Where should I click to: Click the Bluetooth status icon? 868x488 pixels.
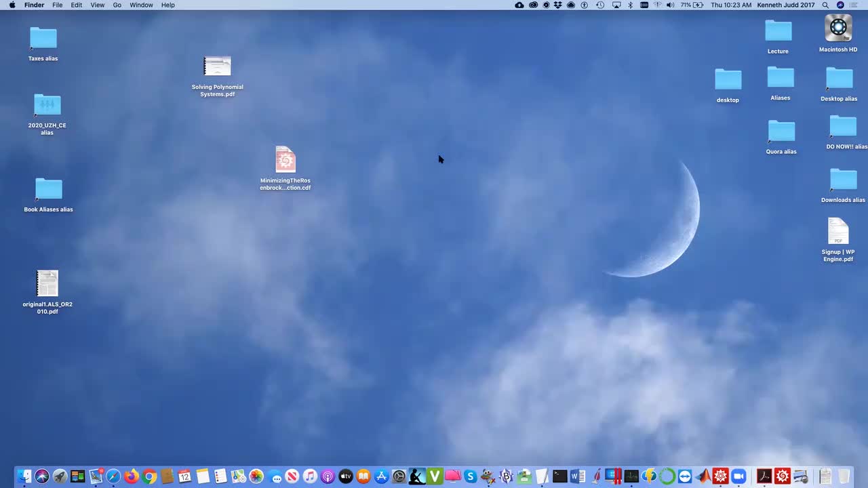point(630,5)
